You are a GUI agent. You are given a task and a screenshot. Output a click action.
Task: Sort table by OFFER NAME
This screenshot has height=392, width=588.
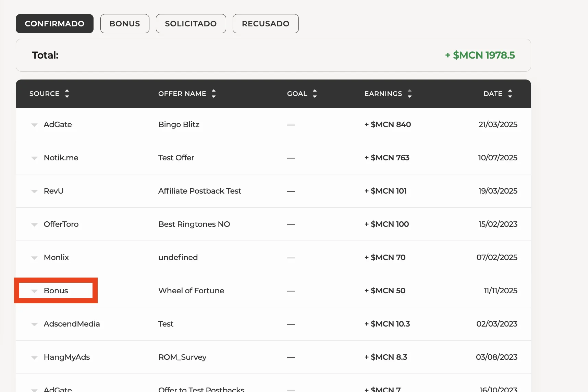click(x=213, y=94)
